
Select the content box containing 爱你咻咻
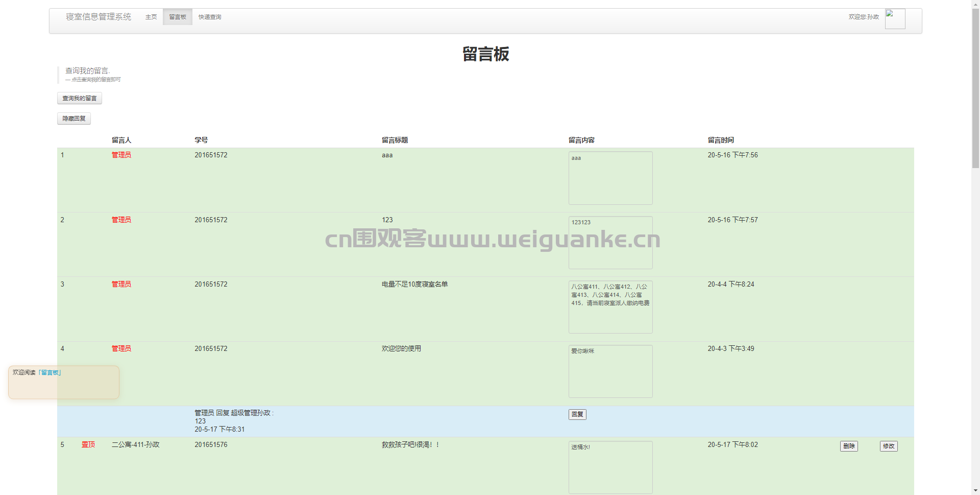pyautogui.click(x=610, y=371)
